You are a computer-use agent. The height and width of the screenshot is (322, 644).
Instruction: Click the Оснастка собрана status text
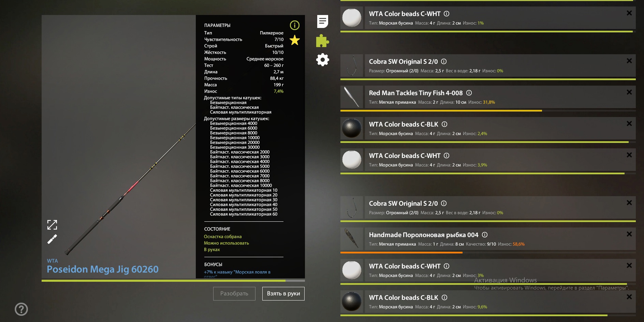(223, 236)
